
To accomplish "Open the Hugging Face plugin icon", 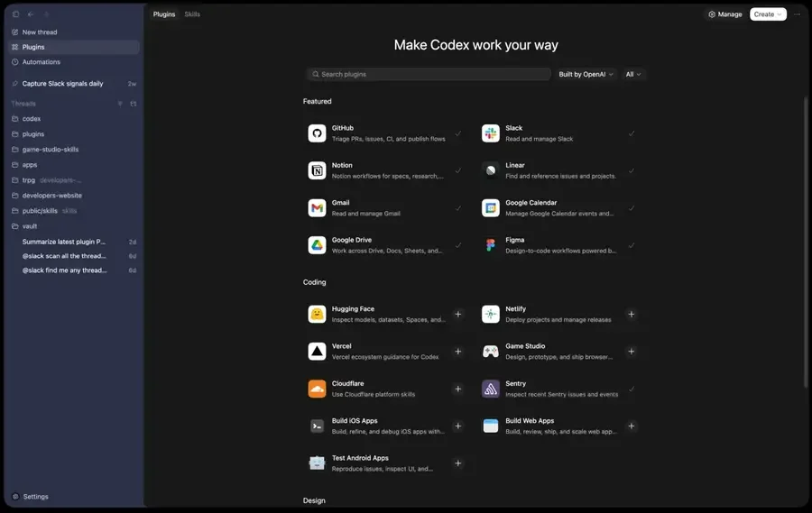I will pos(317,314).
